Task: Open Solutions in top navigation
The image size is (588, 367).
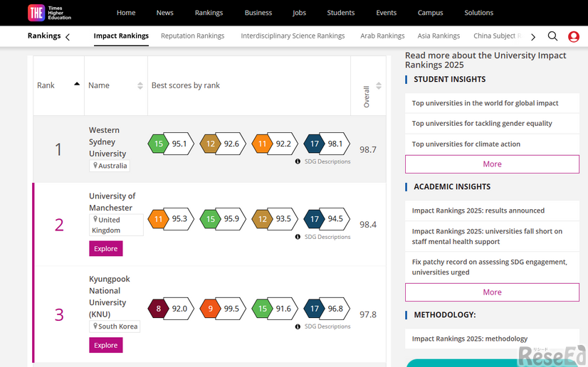Action: 479,13
